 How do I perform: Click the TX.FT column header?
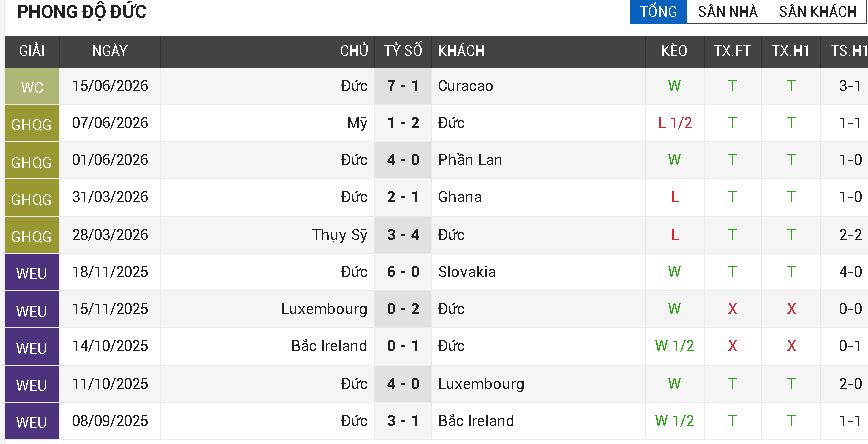[x=732, y=51]
